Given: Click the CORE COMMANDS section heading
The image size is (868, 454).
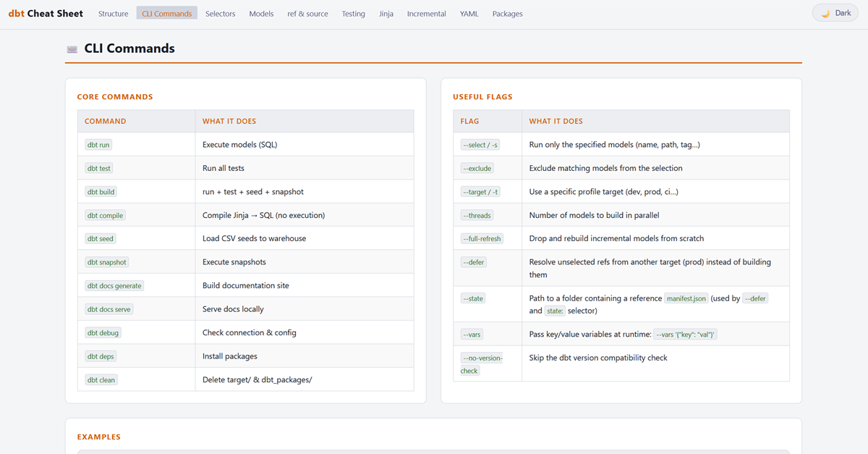Looking at the screenshot, I should 115,97.
